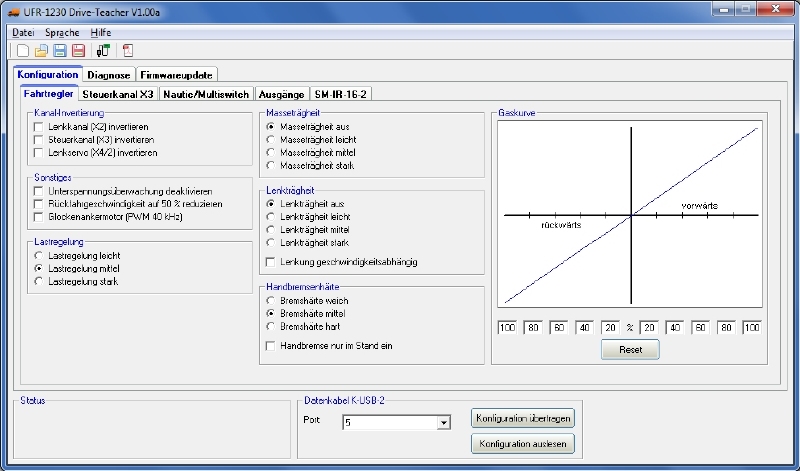Viewport: 800px width, 471px height.
Task: Toggle Handbremse nur im Stand ein
Action: tap(271, 346)
